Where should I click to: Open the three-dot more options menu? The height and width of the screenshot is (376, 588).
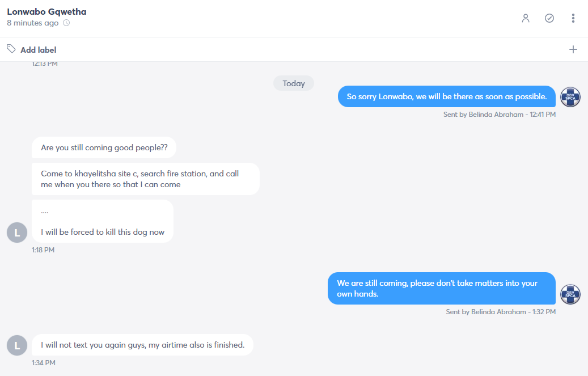pos(573,18)
